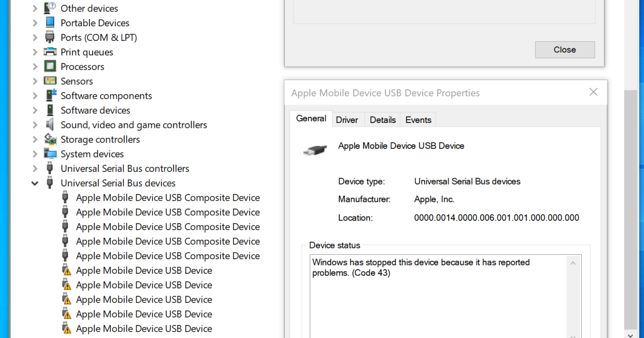Expand the Software devices category
This screenshot has height=338, width=644.
pyautogui.click(x=34, y=110)
